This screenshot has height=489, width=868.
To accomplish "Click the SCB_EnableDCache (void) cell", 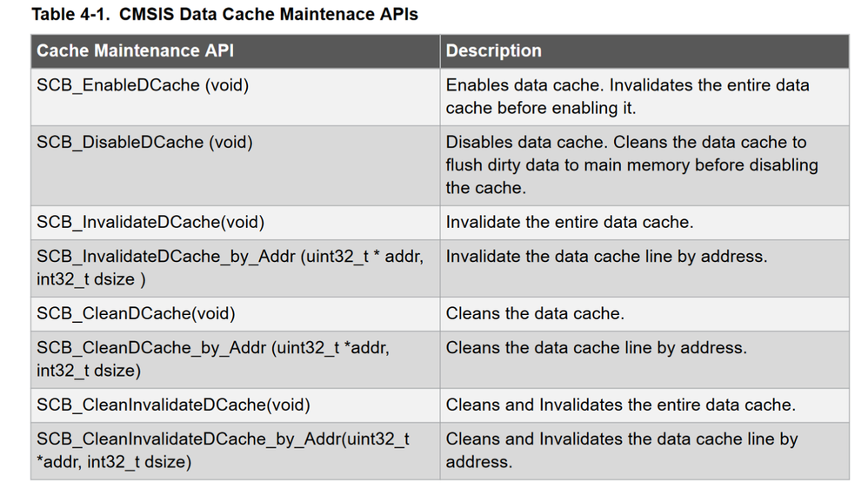I will pyautogui.click(x=143, y=85).
